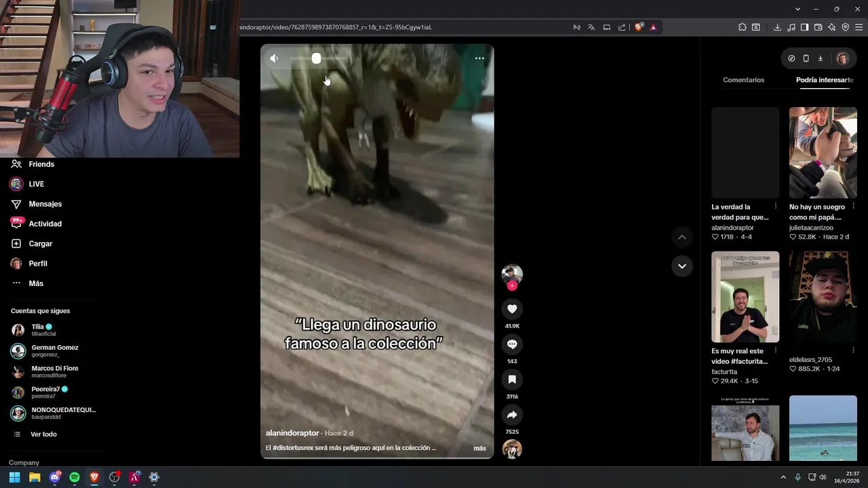Open "No hay un suegro como mi papá" thumbnail
The width and height of the screenshot is (868, 488).
(823, 152)
